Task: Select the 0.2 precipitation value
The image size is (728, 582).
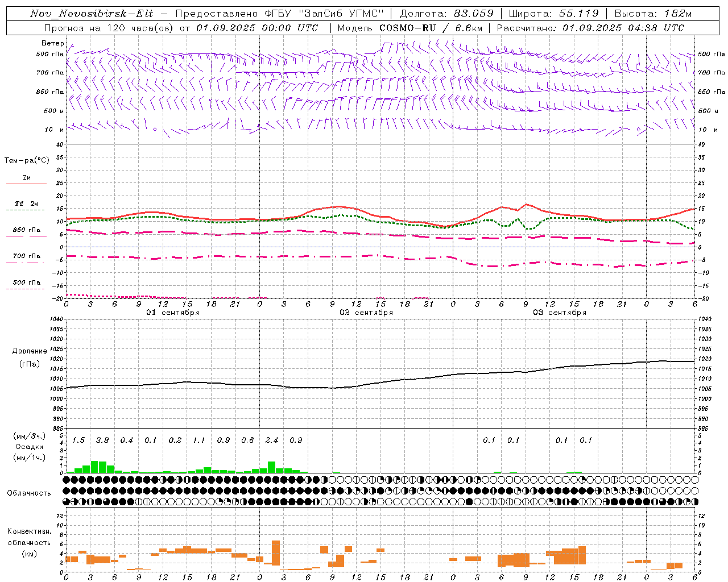Action: [175, 440]
